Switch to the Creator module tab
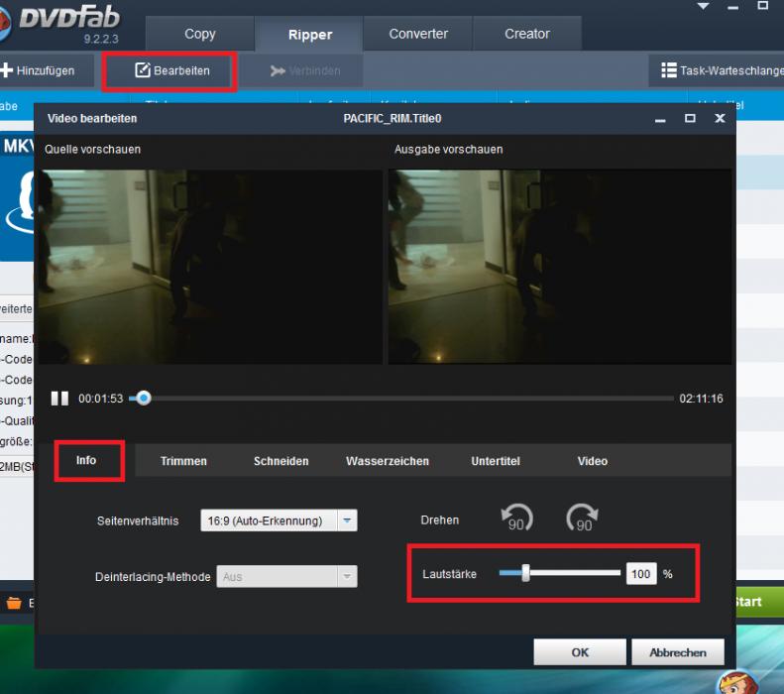Image resolution: width=784 pixels, height=694 pixels. pyautogui.click(x=527, y=34)
